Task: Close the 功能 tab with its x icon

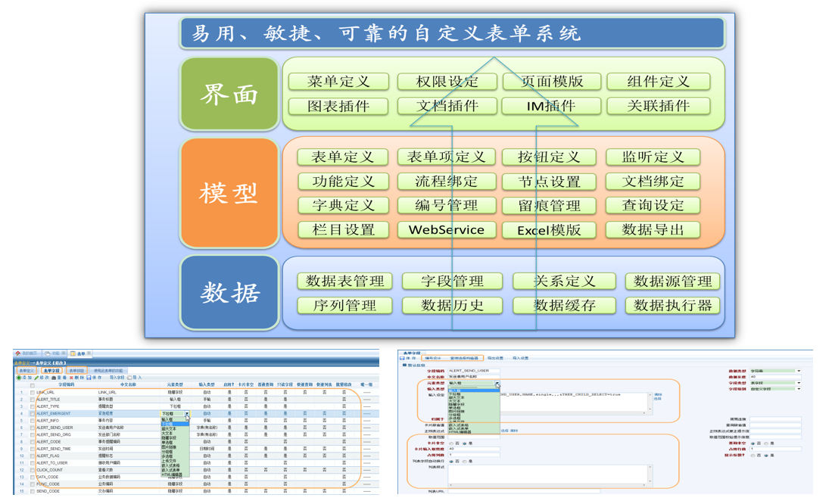Action: tap(63, 353)
